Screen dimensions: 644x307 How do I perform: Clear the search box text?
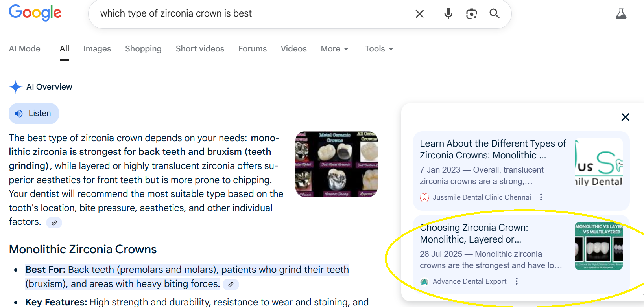419,14
